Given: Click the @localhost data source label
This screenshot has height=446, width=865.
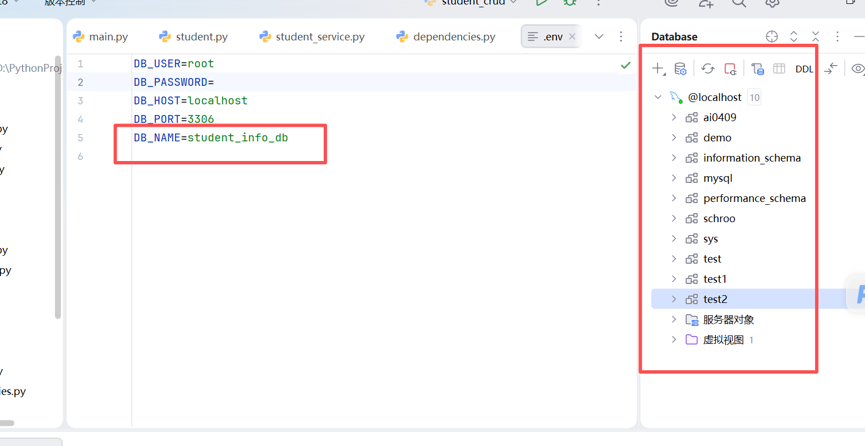Looking at the screenshot, I should pyautogui.click(x=714, y=97).
